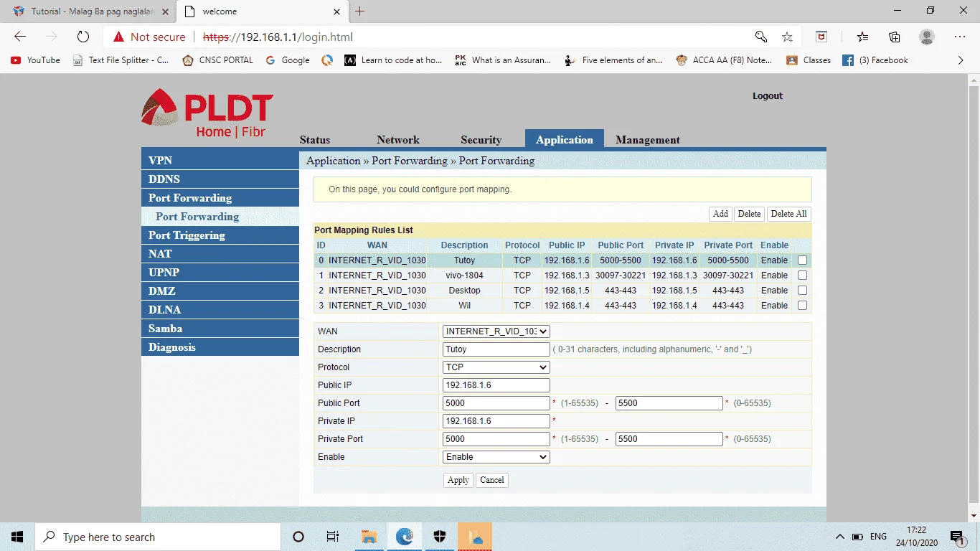Click the Not secure warning icon
The width and height of the screenshot is (980, 551).
coord(119,37)
